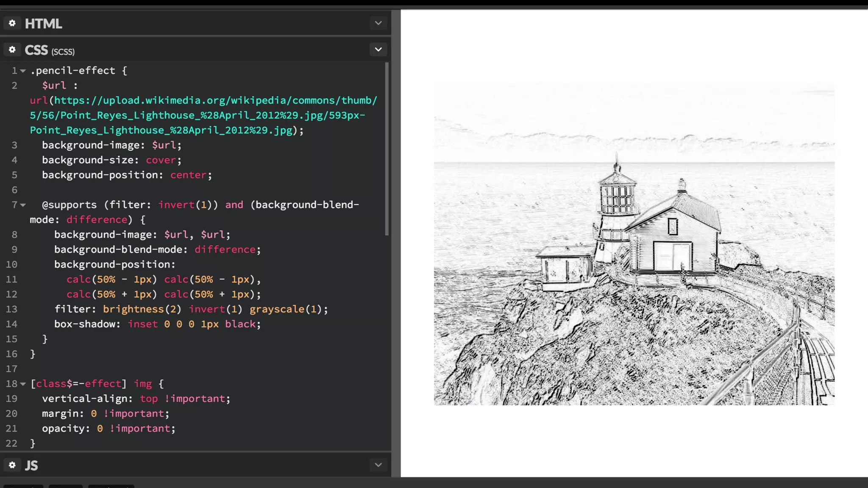Click the JS panel title
The width and height of the screenshot is (868, 488).
point(31,466)
